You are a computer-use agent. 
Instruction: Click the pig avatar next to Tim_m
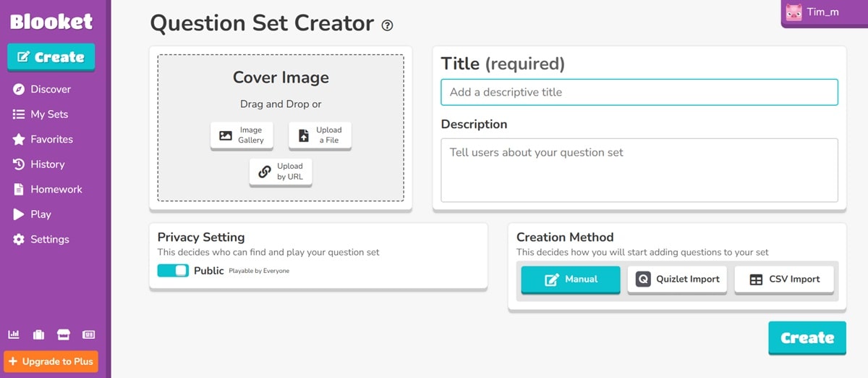coord(794,12)
